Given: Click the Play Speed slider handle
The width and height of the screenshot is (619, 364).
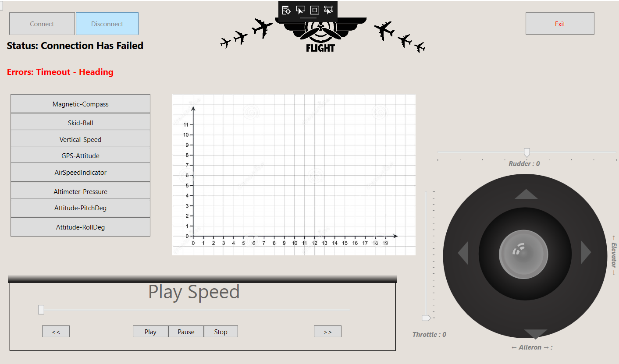Looking at the screenshot, I should point(41,309).
